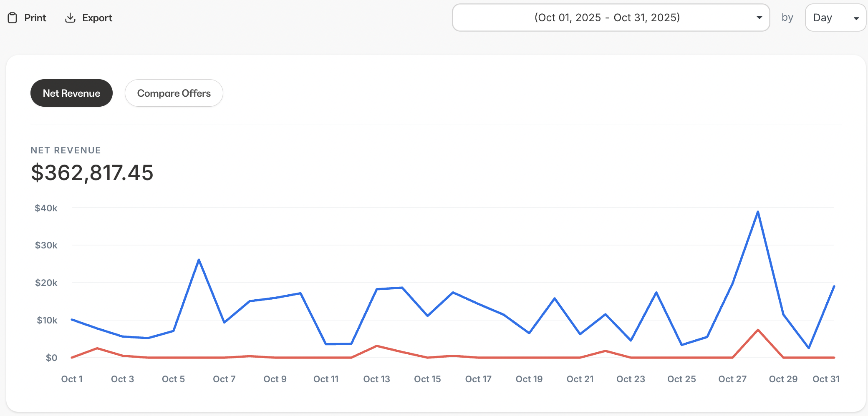Click the red line peak near Oct 28
Viewport: 868px width, 416px height.
coord(758,330)
